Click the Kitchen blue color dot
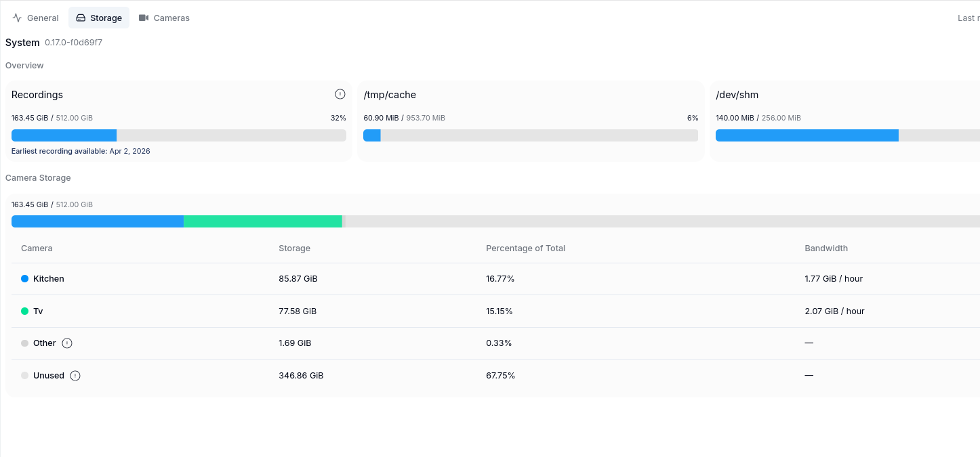980x457 pixels. 25,279
